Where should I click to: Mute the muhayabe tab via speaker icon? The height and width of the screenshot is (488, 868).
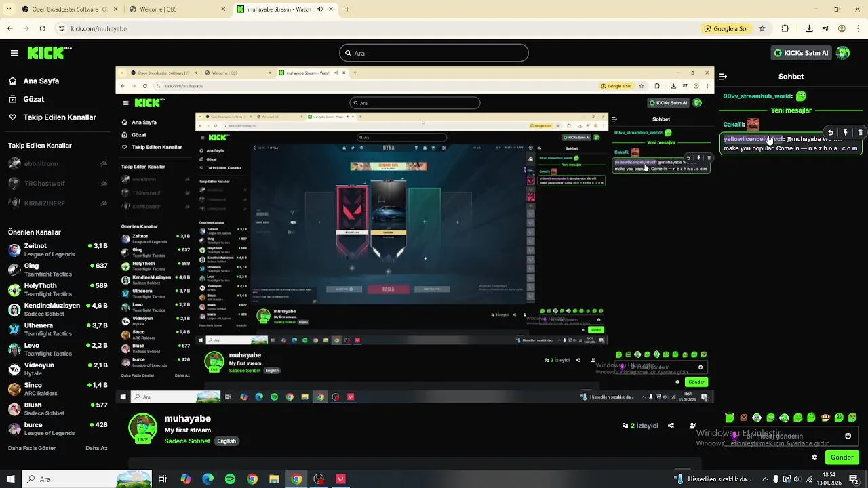319,9
